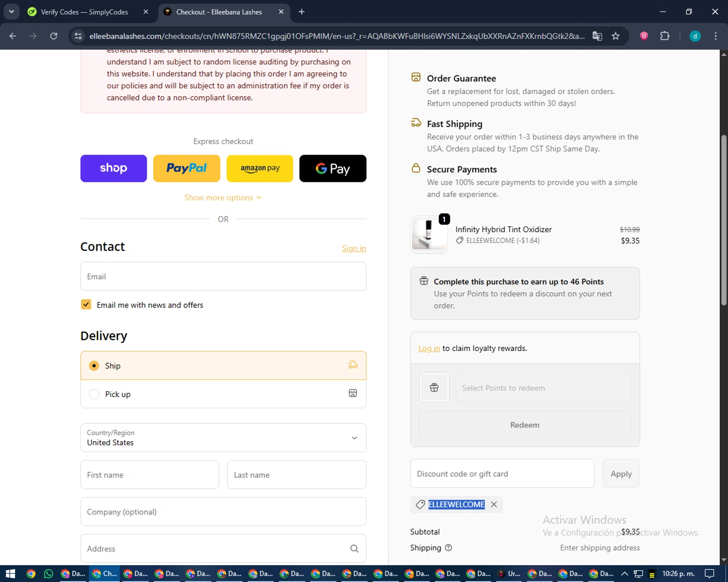
Task: Open the Extensions puzzle icon
Action: tap(665, 36)
